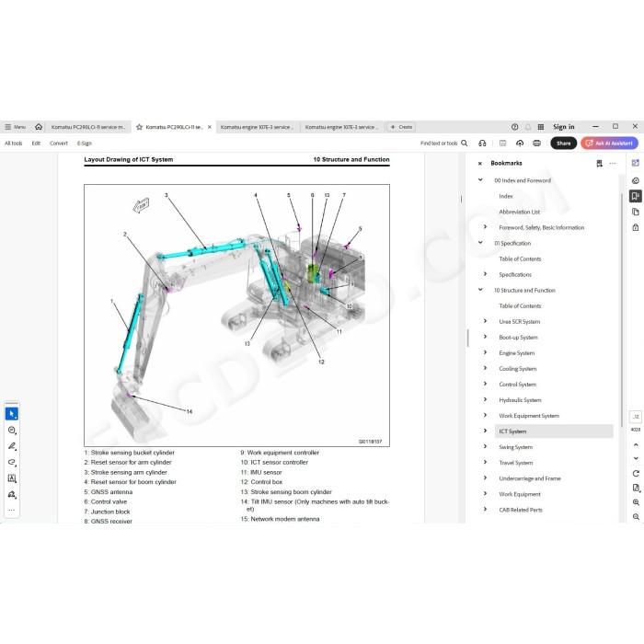Screen dimensions: 644x644
Task: Switch to second Komatsu engine 107E-3 tab
Action: coord(341,127)
